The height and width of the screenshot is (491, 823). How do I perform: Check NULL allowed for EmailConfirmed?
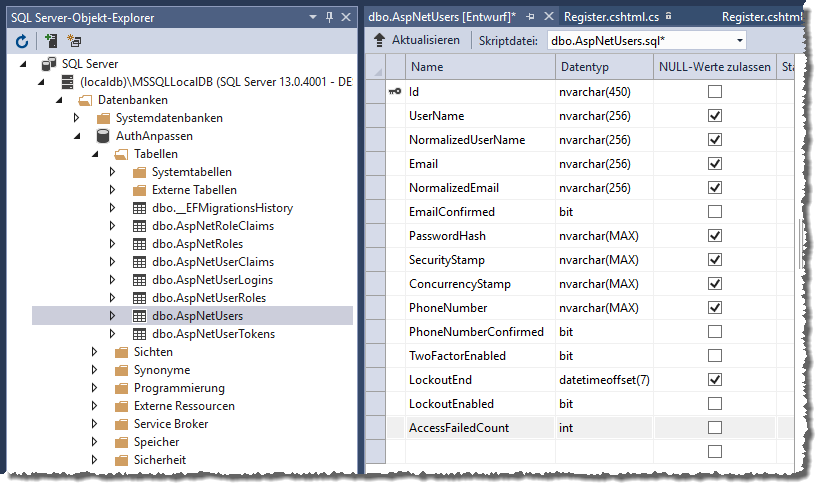714,212
